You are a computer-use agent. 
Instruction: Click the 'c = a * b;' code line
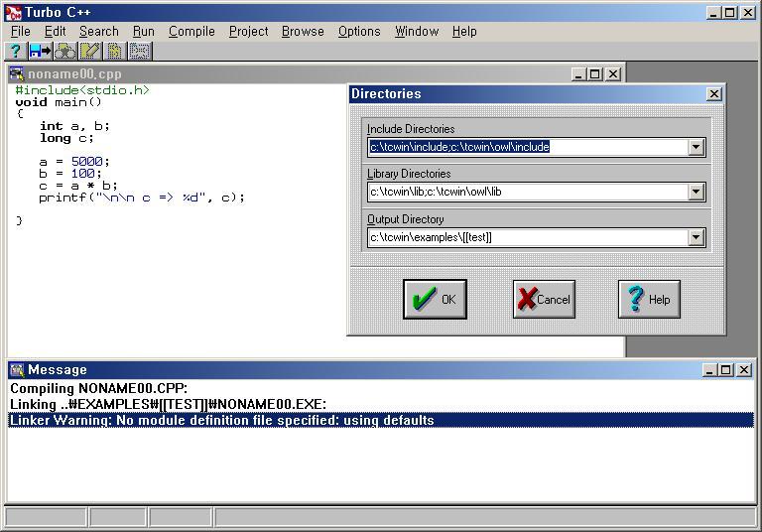coord(78,186)
